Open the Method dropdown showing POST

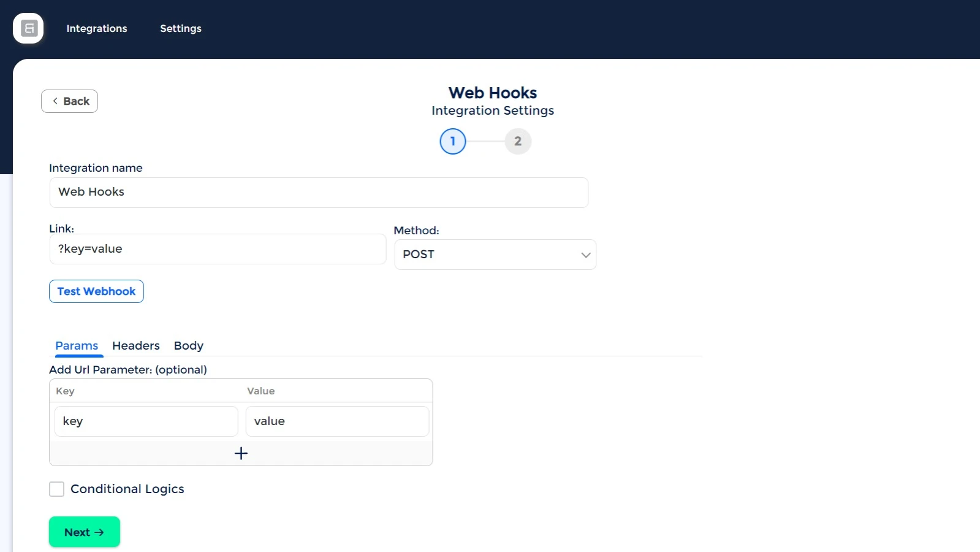tap(495, 255)
